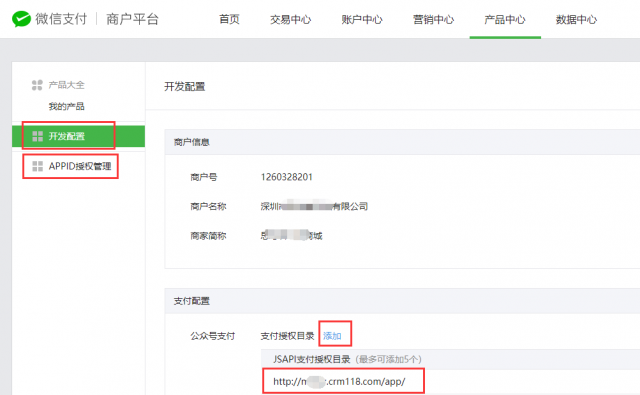Click the grid icon beside APPID授权管理
The height and width of the screenshot is (395, 640).
[38, 166]
